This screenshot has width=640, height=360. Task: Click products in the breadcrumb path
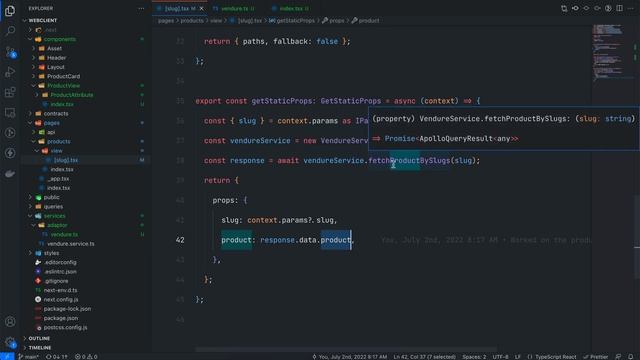(x=192, y=20)
